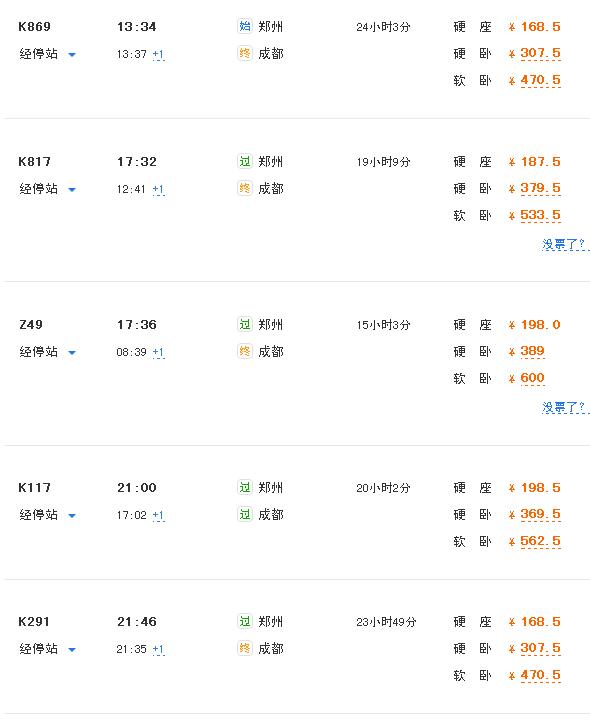The image size is (590, 721).
Task: Click the +1 day marker for Z49 arrival
Action: (x=158, y=353)
